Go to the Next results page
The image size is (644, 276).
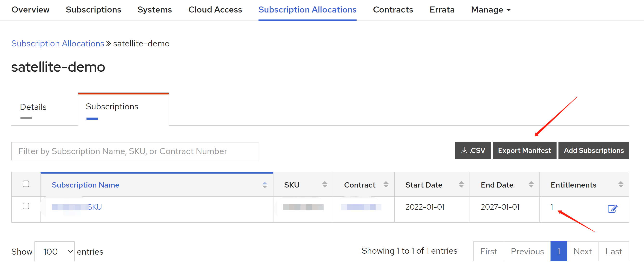tap(582, 251)
